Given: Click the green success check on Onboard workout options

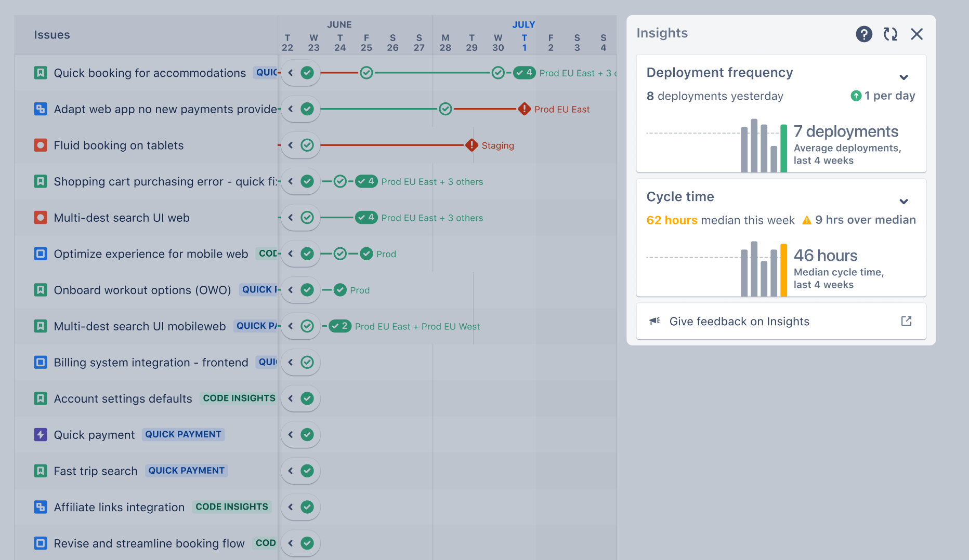Looking at the screenshot, I should coord(341,290).
